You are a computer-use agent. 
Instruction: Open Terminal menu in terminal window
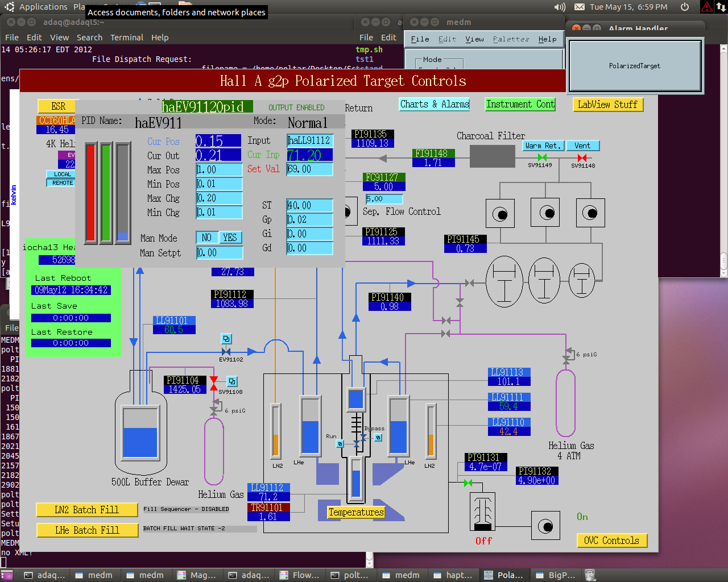tap(127, 38)
